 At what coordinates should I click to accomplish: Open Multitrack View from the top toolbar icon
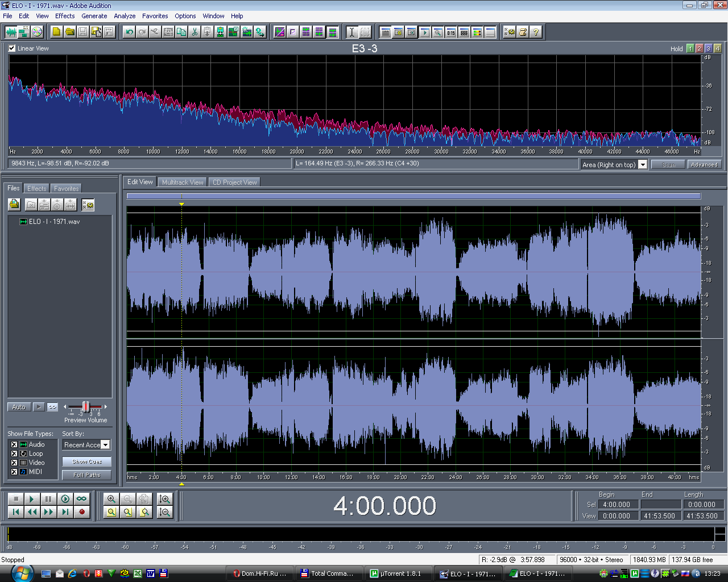pyautogui.click(x=24, y=32)
